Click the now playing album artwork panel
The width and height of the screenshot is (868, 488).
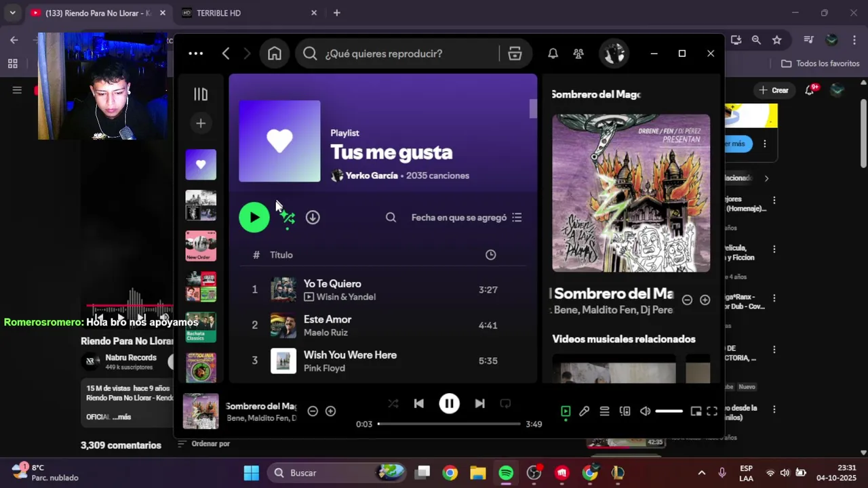click(x=631, y=193)
